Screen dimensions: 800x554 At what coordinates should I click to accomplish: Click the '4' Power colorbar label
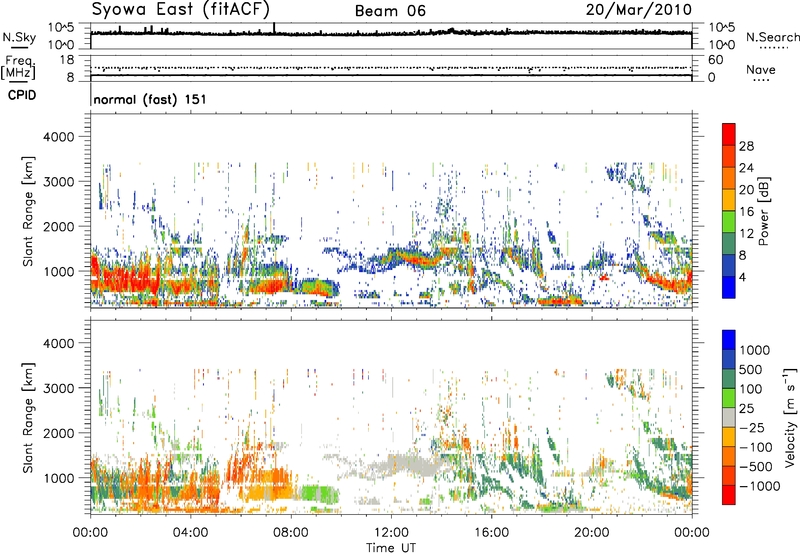tap(742, 278)
